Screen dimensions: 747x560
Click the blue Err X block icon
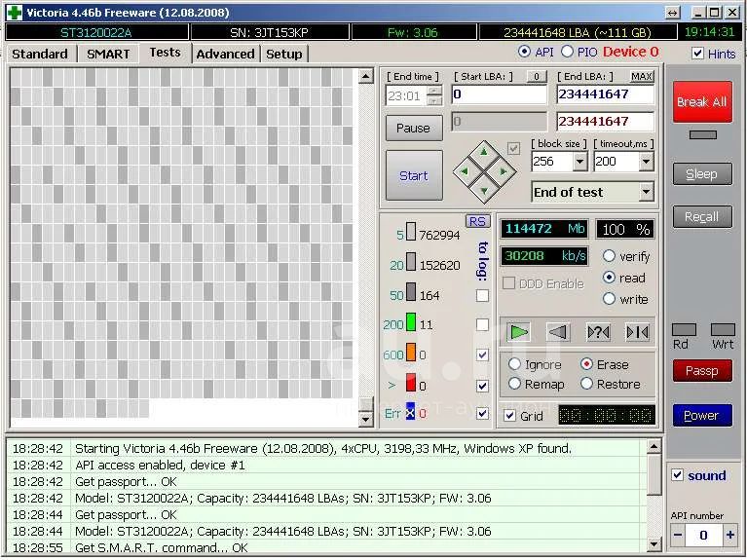pyautogui.click(x=410, y=412)
